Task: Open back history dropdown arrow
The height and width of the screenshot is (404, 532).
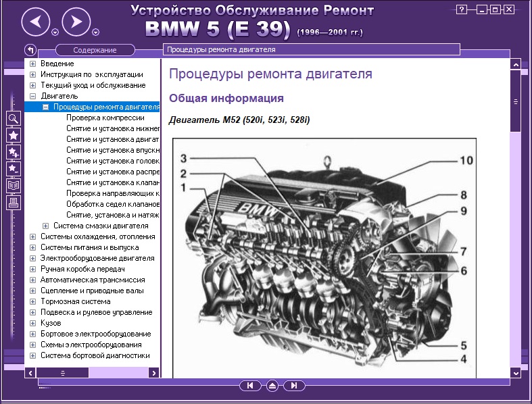Action: tap(55, 32)
